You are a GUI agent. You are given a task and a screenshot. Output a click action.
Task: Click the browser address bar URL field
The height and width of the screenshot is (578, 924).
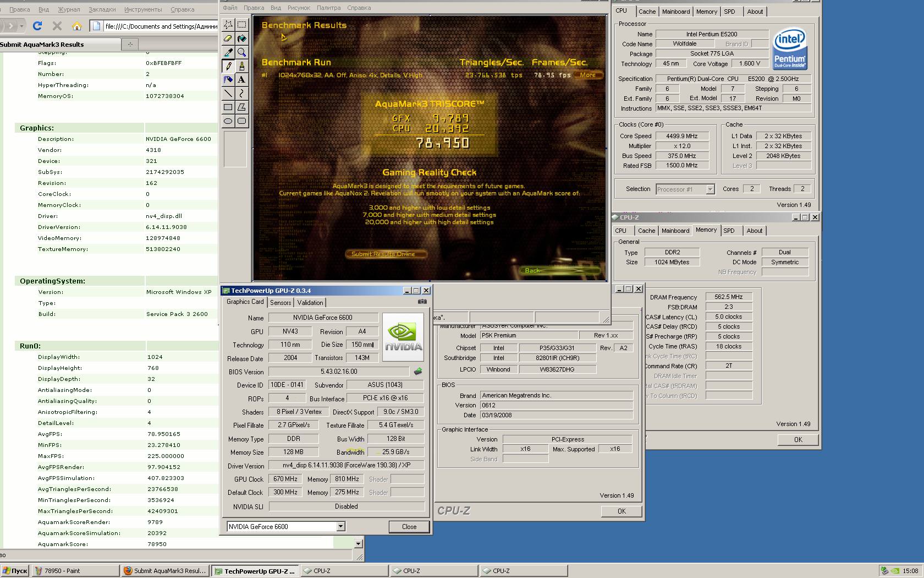click(x=160, y=26)
